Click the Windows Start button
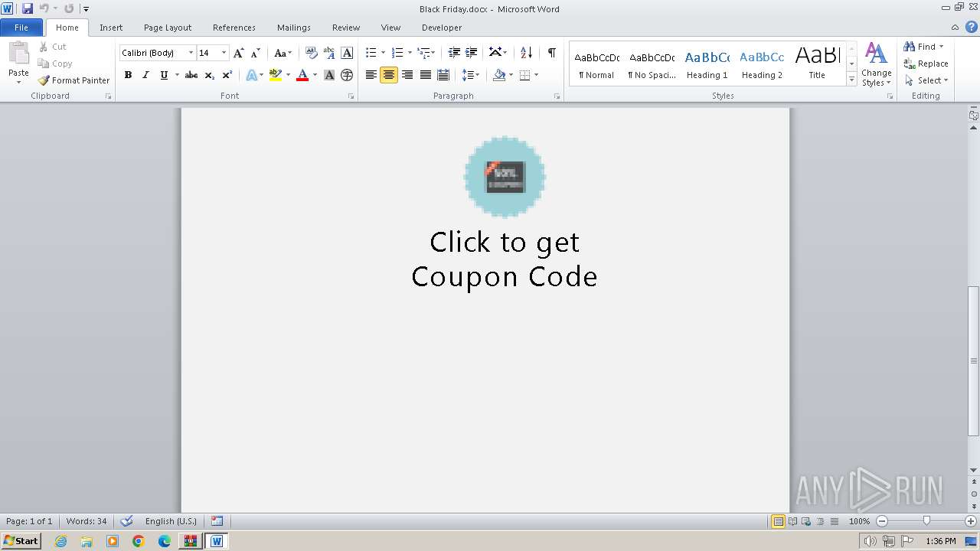This screenshot has width=980, height=551. [x=21, y=541]
